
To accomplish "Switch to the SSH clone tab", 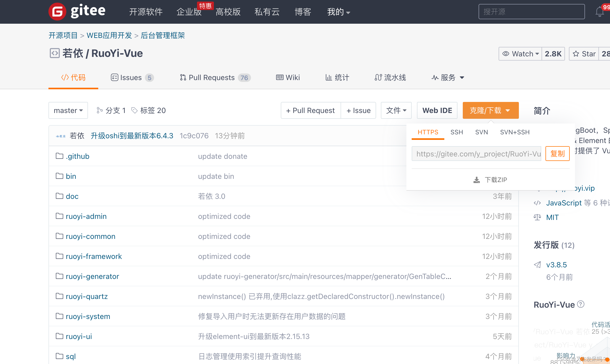I will pos(456,132).
